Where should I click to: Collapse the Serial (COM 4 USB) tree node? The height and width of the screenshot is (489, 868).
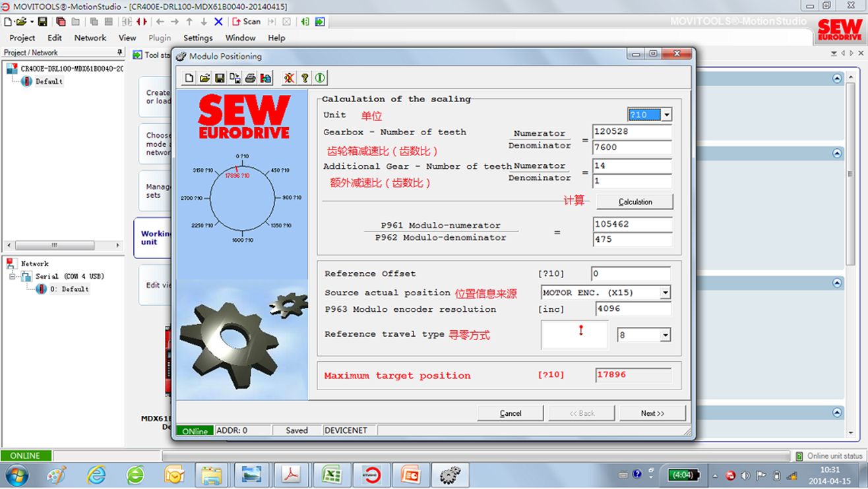tap(13, 277)
